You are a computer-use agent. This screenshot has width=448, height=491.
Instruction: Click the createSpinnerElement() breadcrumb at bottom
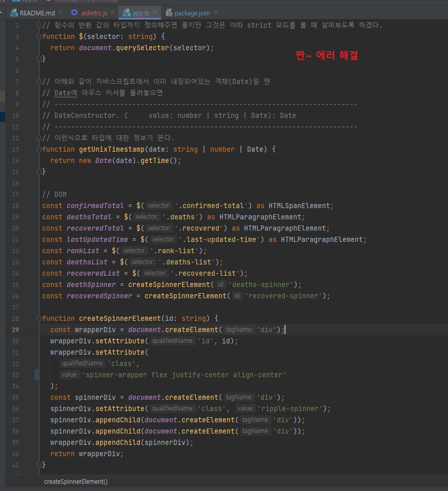coord(76,481)
